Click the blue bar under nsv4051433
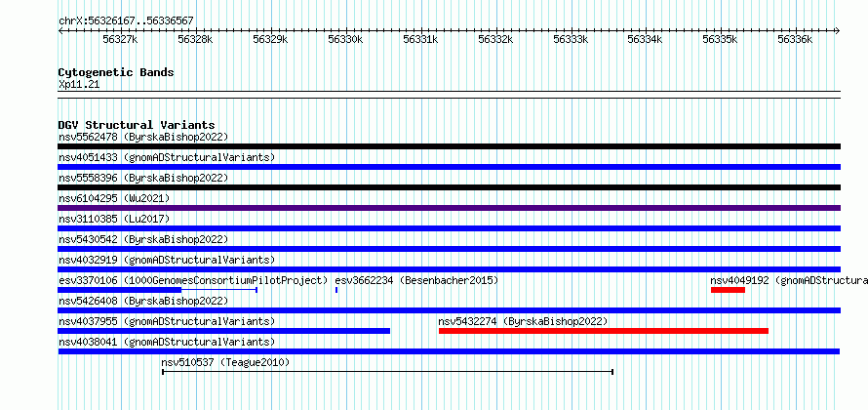Image resolution: width=868 pixels, height=410 pixels. [x=449, y=167]
